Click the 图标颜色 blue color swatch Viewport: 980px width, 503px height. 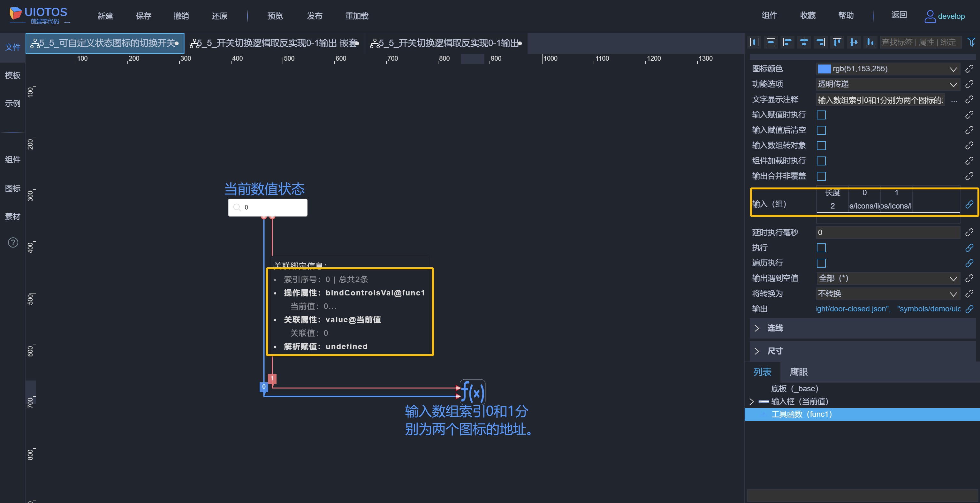pyautogui.click(x=824, y=69)
